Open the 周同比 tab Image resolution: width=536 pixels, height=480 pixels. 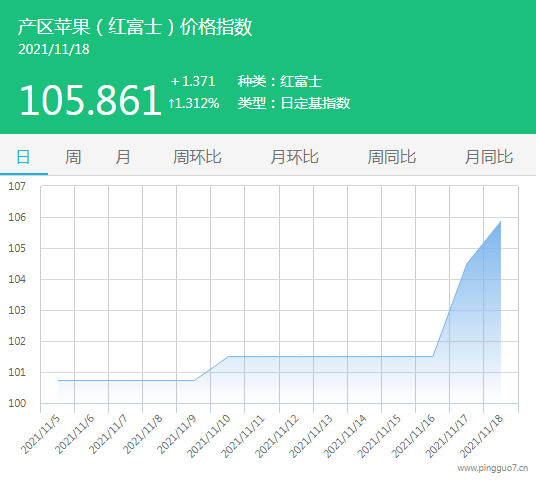[x=392, y=157]
